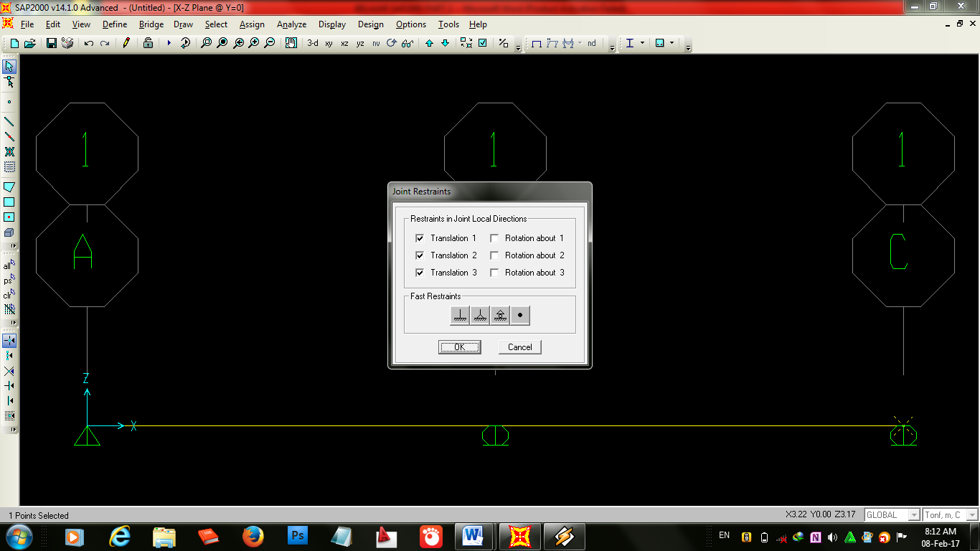This screenshot has height=551, width=980.
Task: Open the GLOBAL coordinate system dropdown
Action: click(x=913, y=514)
